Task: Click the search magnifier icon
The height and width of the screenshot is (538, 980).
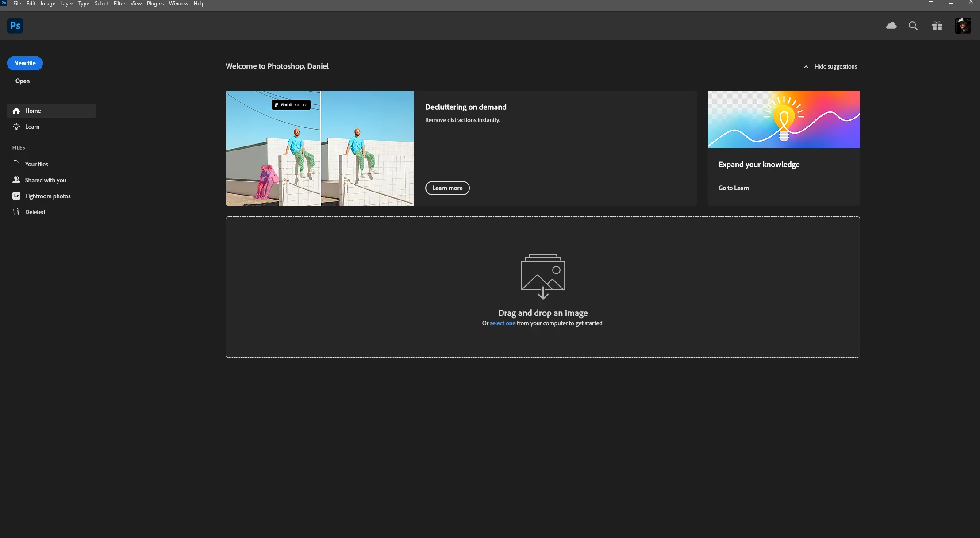Action: 913,26
